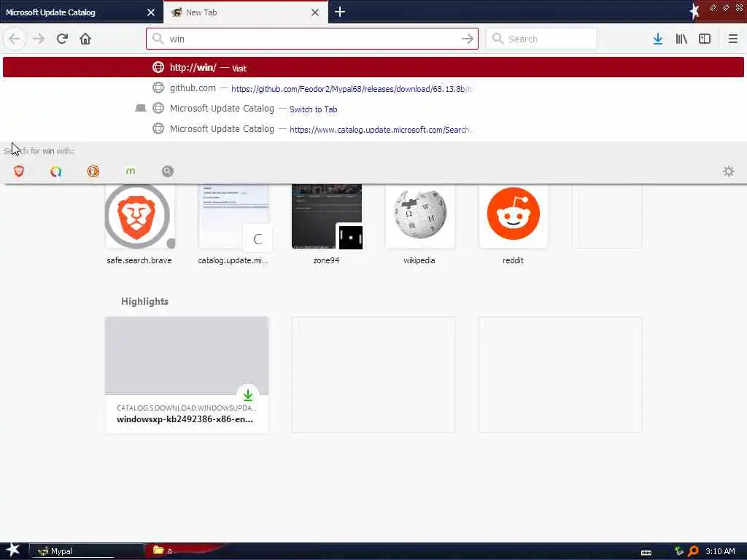Choose github.com Mypal68 releases suggestion
Screen dimensions: 747x560
373,88
